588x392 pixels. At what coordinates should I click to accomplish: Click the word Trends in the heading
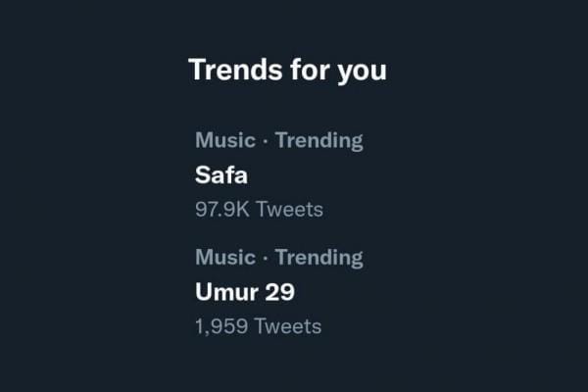pyautogui.click(x=227, y=71)
